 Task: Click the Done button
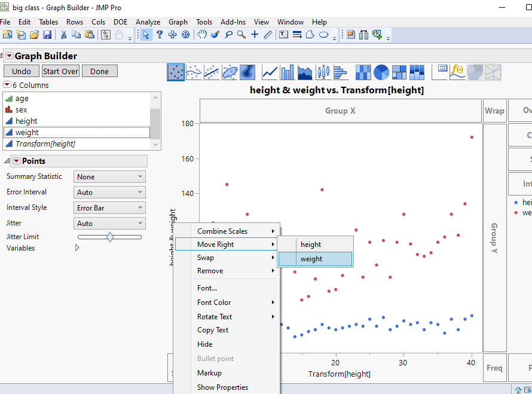(99, 71)
